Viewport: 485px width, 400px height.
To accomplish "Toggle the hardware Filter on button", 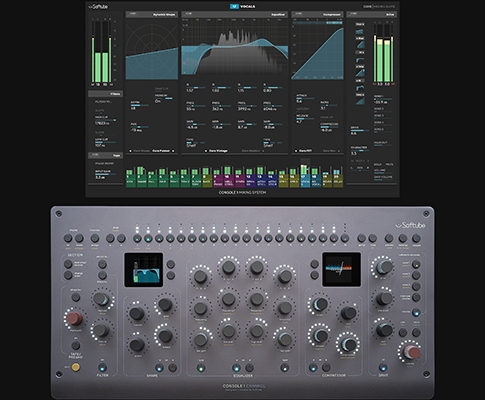I will (x=102, y=368).
